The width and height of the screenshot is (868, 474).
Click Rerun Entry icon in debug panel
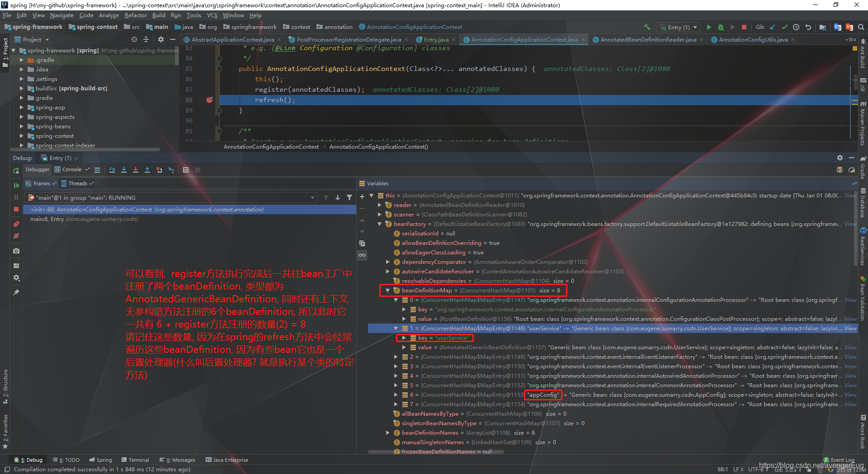pos(16,170)
